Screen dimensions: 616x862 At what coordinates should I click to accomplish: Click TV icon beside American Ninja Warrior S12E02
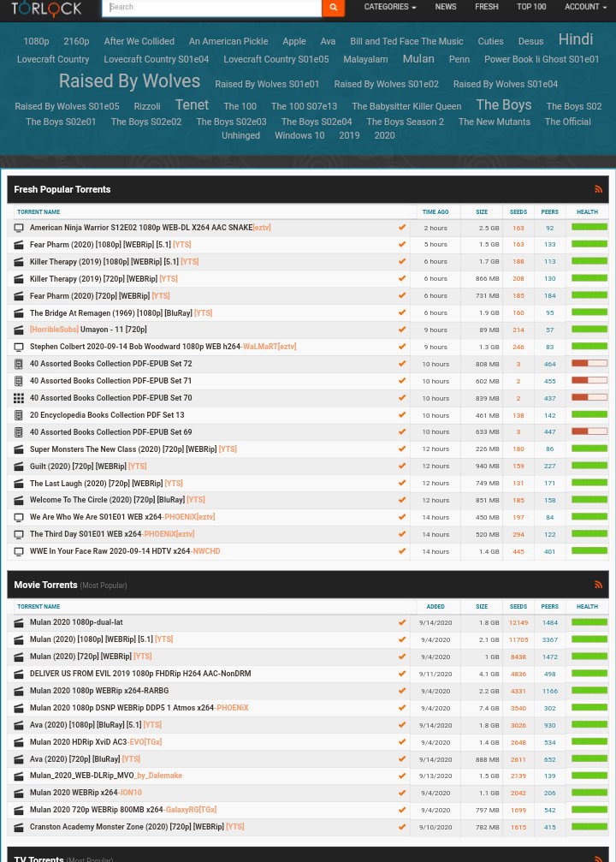(19, 228)
